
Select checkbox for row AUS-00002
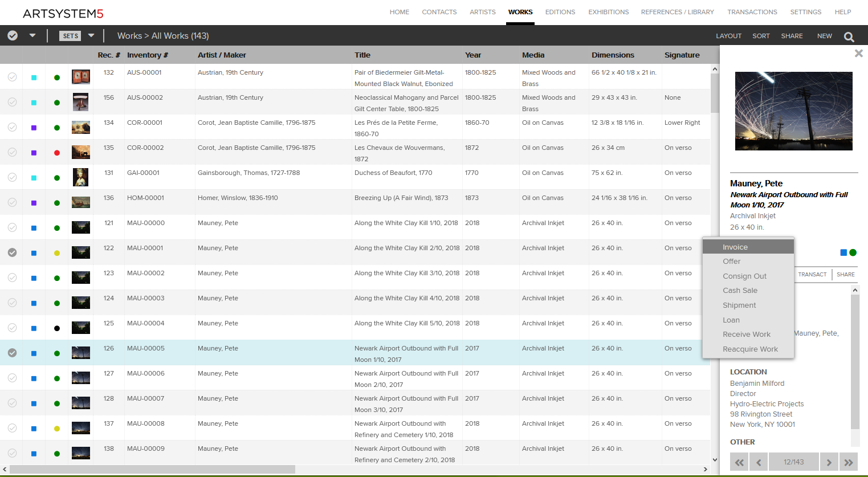coord(12,102)
